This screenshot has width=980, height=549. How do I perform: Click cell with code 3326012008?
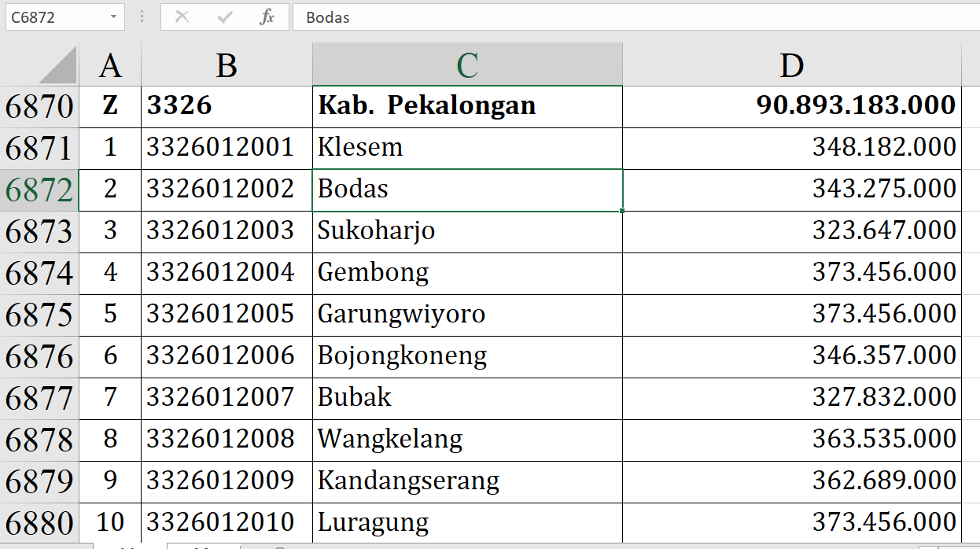pos(227,439)
